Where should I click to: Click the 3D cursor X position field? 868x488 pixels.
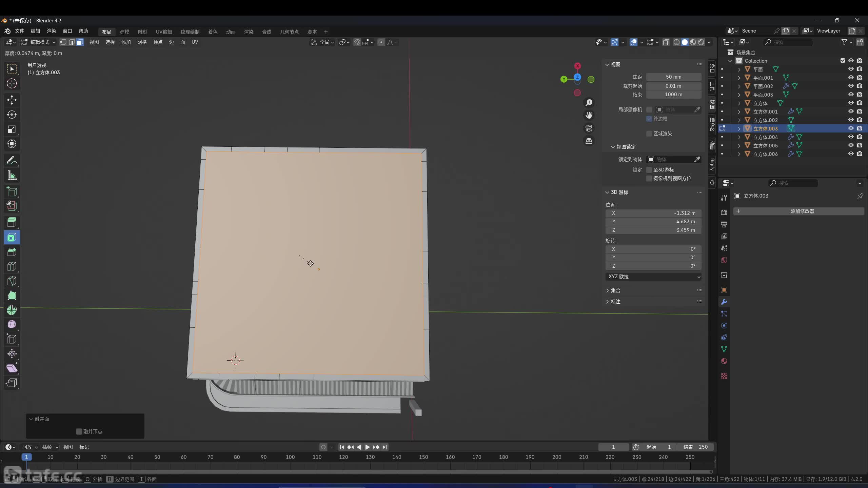click(653, 213)
